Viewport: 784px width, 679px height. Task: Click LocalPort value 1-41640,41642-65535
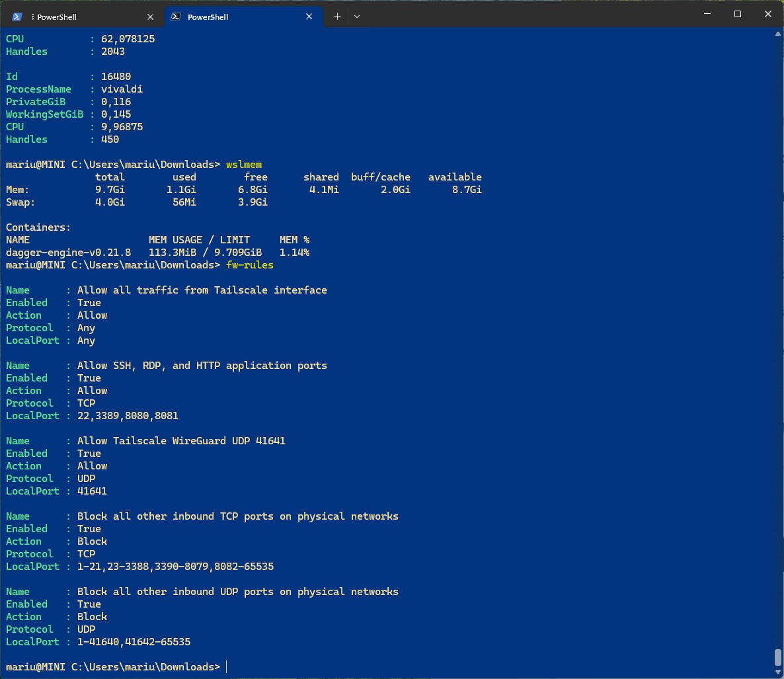tap(134, 642)
